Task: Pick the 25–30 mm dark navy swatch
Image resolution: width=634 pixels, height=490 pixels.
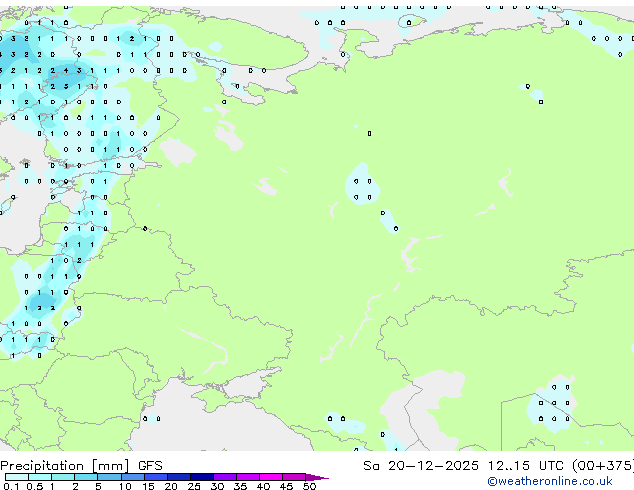Action: [202, 477]
